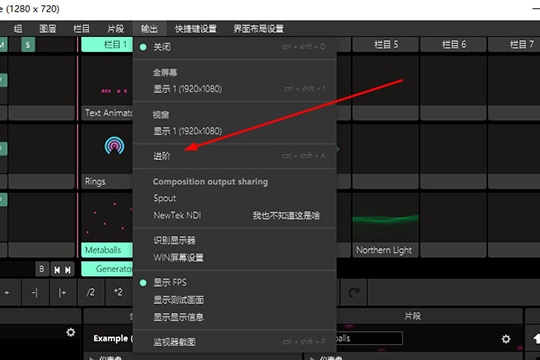The image size is (540, 360).
Task: Close the open 输出 menu
Action: click(149, 29)
